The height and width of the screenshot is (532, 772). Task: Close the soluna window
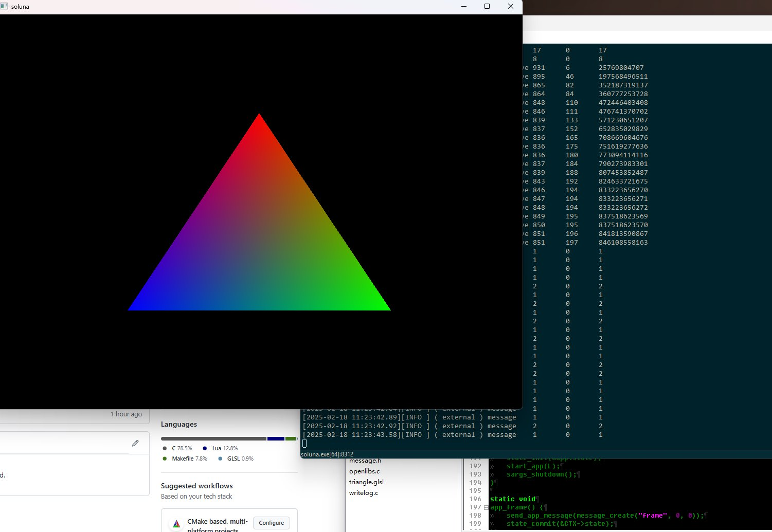click(510, 7)
